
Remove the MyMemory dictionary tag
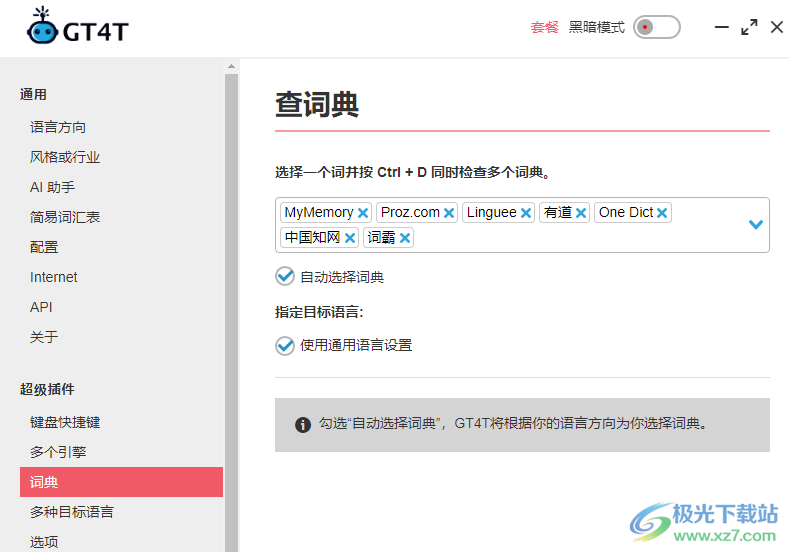[363, 213]
